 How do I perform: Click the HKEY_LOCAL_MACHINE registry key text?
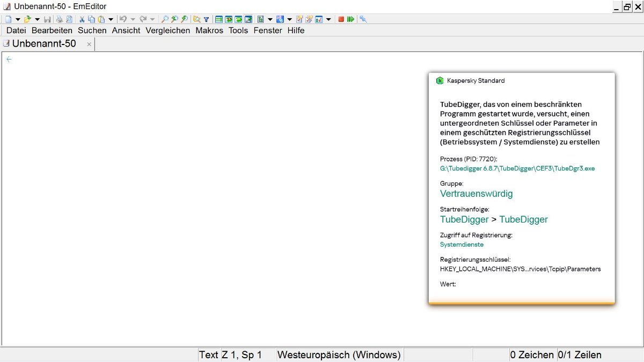pos(521,269)
